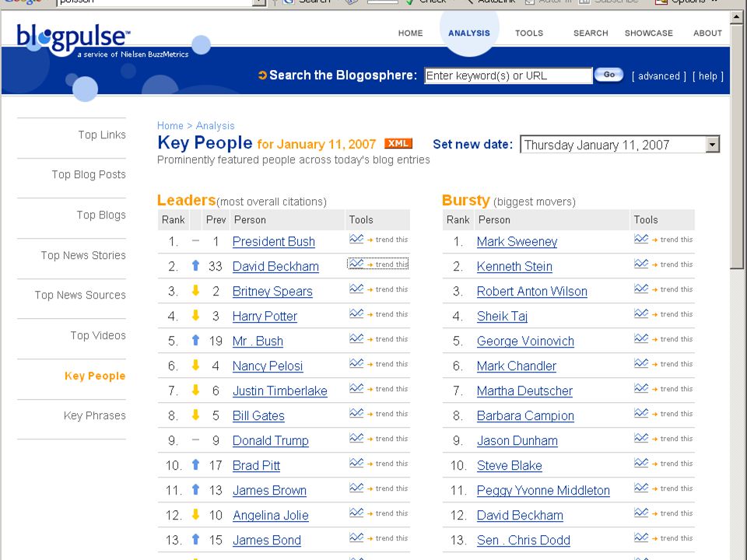This screenshot has width=747, height=560.
Task: Open trend chart icon for Brad Pitt
Action: pos(356,463)
